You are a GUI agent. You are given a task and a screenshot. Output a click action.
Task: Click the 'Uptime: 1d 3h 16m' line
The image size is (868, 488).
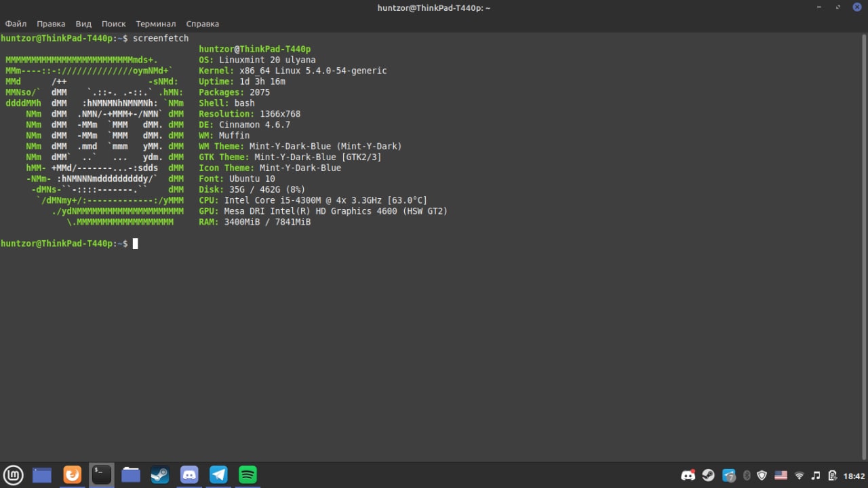[x=242, y=81]
